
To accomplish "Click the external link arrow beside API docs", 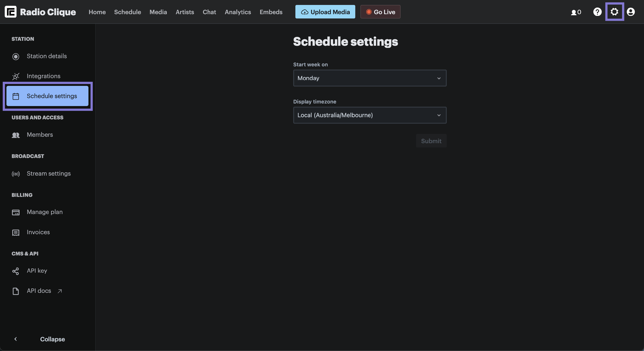I will (59, 291).
